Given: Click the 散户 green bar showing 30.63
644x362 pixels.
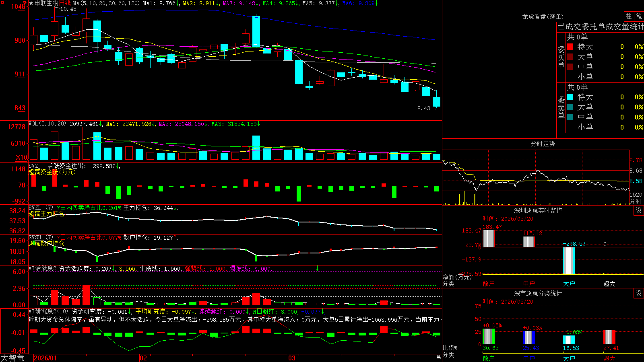Looking at the screenshot, I should coord(489,336).
